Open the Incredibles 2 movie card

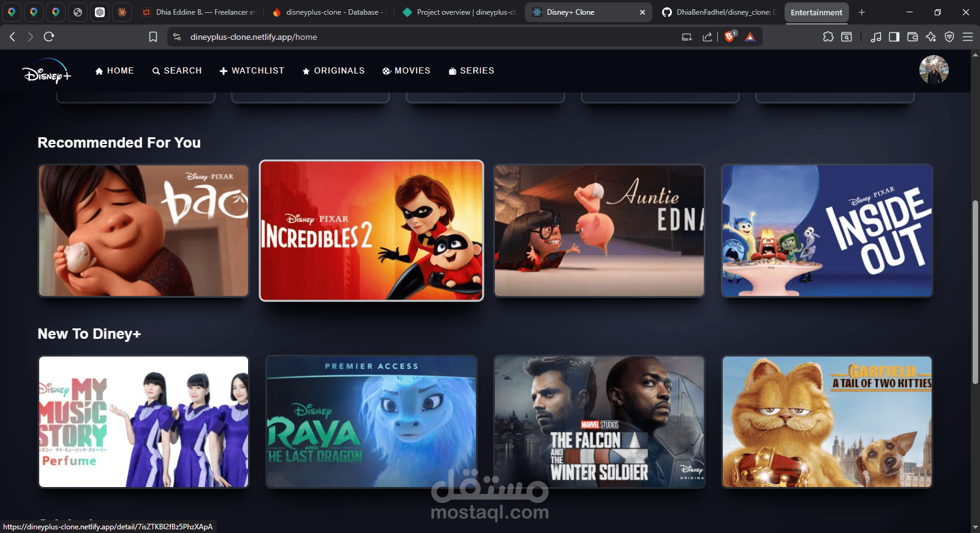(x=371, y=230)
